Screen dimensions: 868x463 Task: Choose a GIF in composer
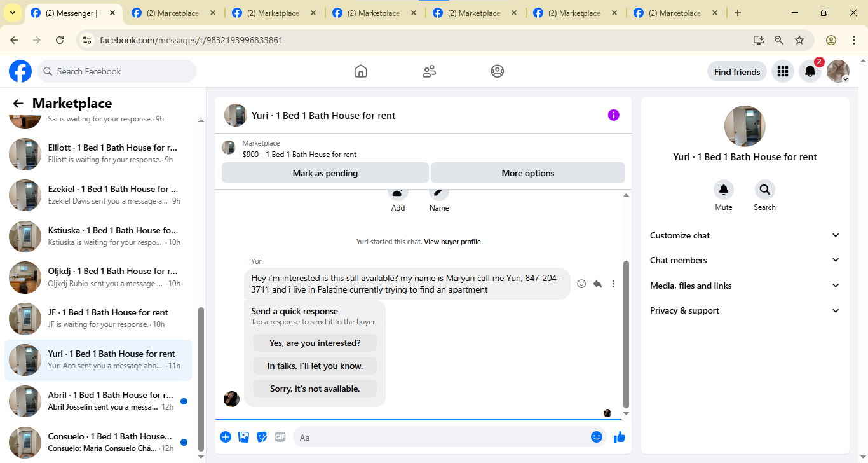280,437
